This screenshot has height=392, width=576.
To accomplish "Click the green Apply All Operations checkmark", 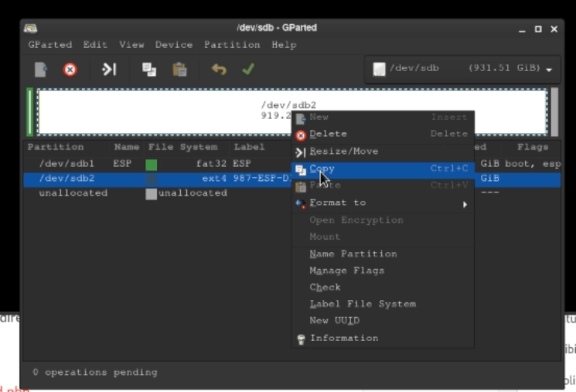I will (248, 69).
